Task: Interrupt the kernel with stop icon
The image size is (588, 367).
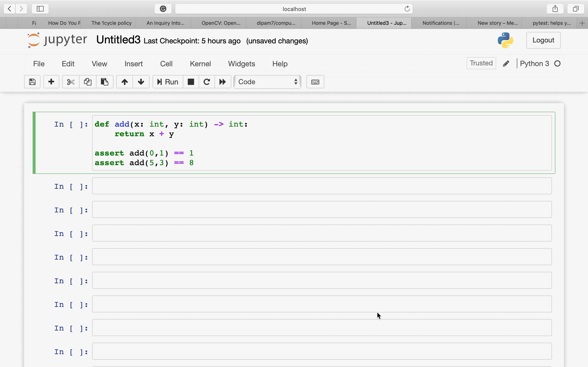Action: click(190, 82)
